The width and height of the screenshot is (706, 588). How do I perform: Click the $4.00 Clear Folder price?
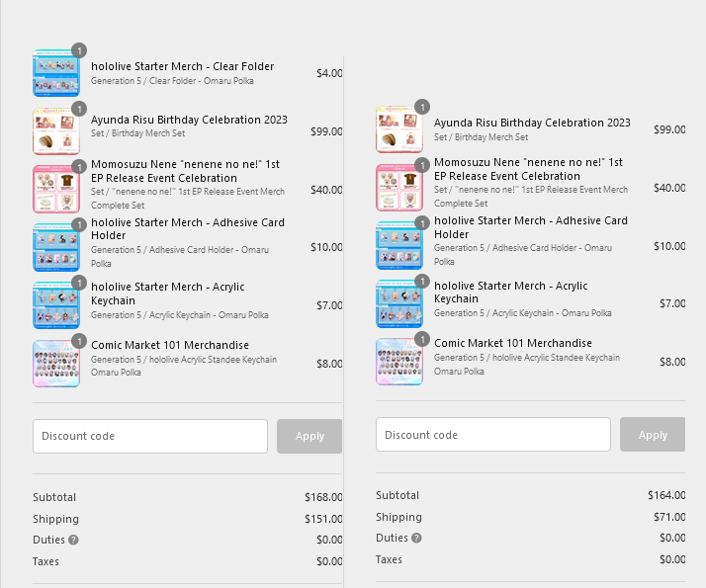pyautogui.click(x=329, y=73)
